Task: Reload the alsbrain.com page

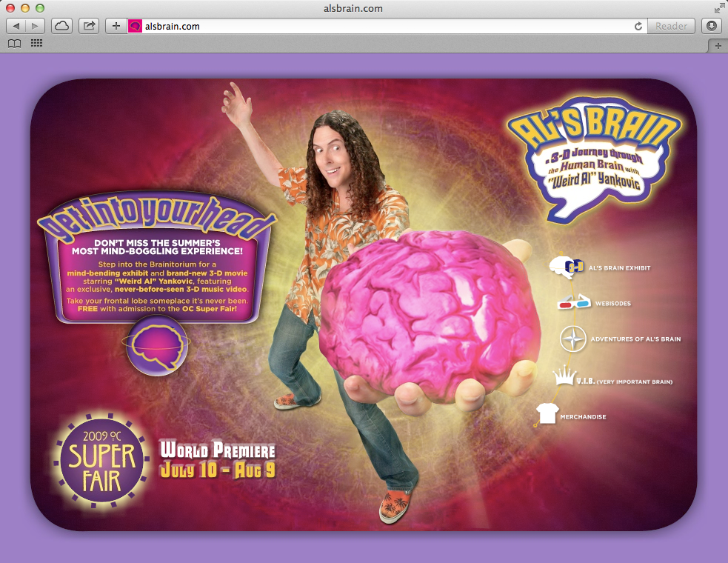Action: (x=638, y=26)
